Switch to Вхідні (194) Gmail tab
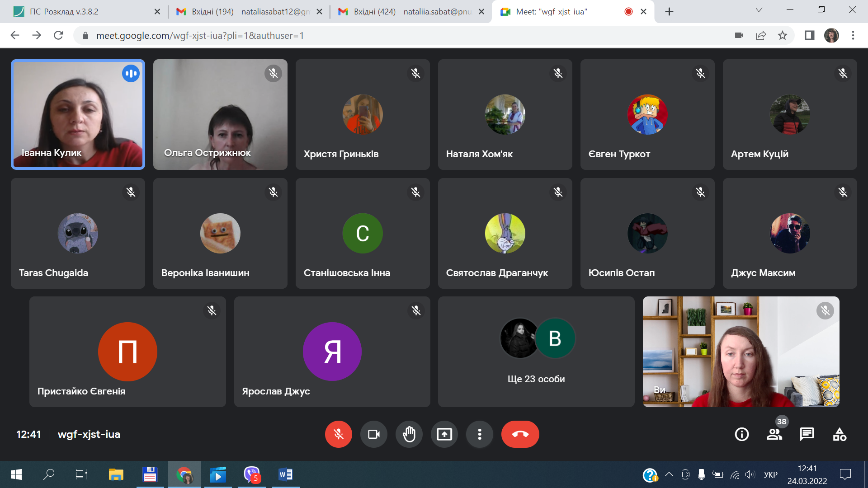The image size is (868, 488). coord(244,12)
